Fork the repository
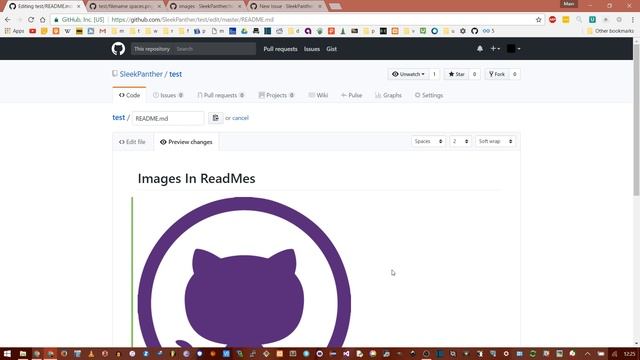Screen dimensions: 640x360 click(x=497, y=74)
